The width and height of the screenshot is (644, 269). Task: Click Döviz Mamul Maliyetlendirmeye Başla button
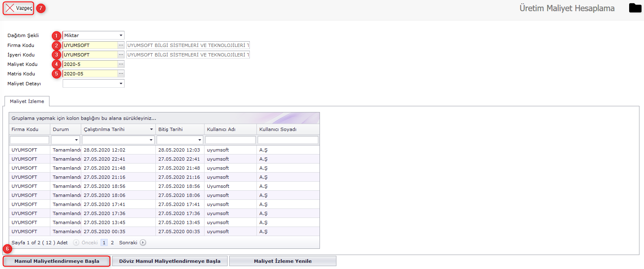coord(170,261)
